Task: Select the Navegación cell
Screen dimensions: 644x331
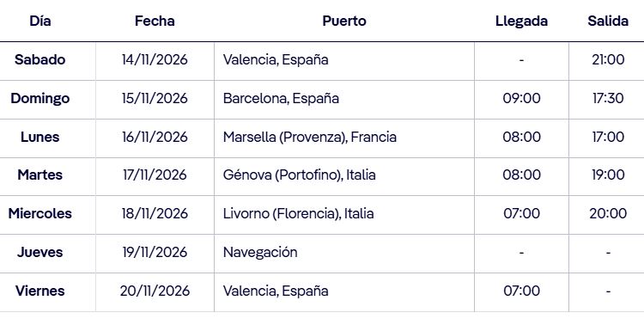Action: point(260,252)
